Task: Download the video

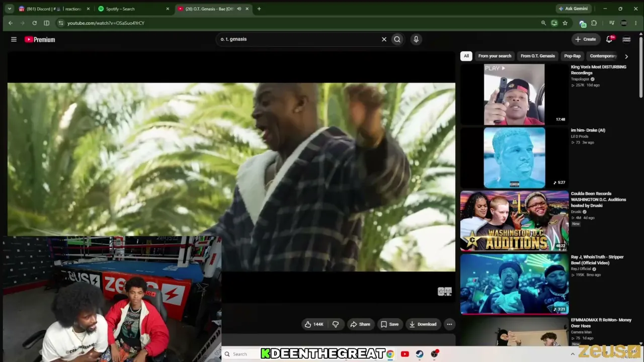Action: tap(423, 324)
